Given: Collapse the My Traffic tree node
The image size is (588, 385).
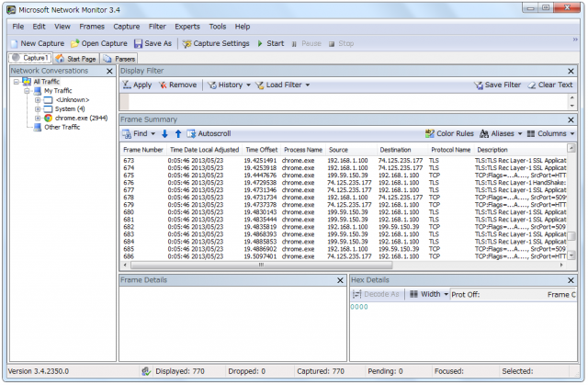Looking at the screenshot, I should (x=27, y=91).
